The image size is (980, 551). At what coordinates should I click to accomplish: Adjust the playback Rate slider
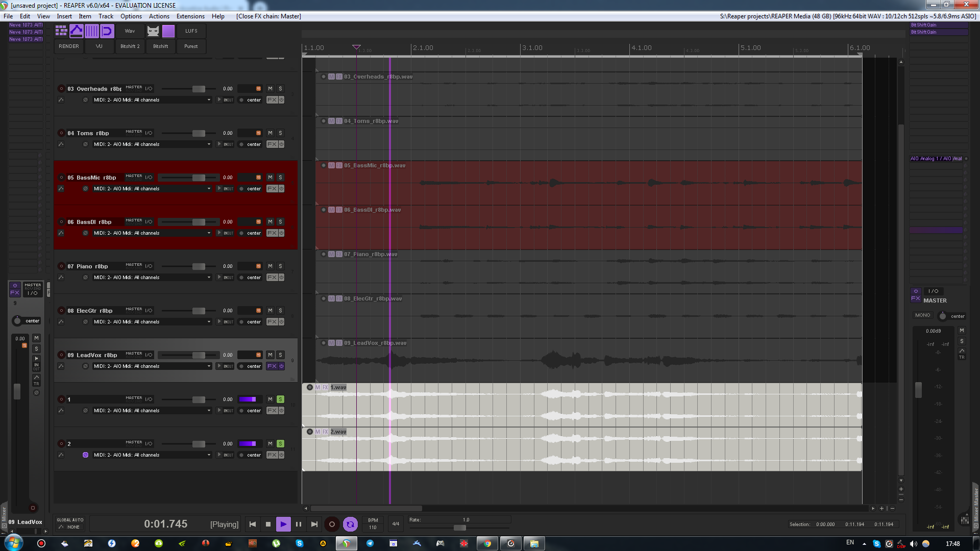pyautogui.click(x=459, y=528)
